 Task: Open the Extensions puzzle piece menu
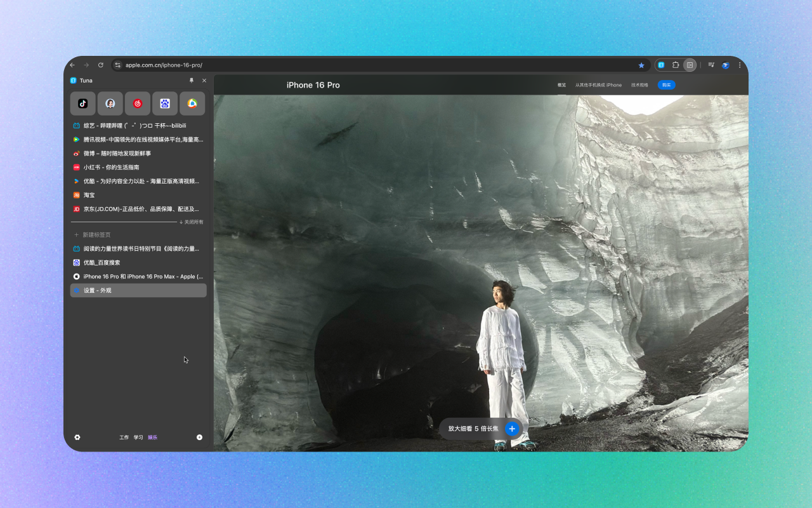pyautogui.click(x=676, y=65)
